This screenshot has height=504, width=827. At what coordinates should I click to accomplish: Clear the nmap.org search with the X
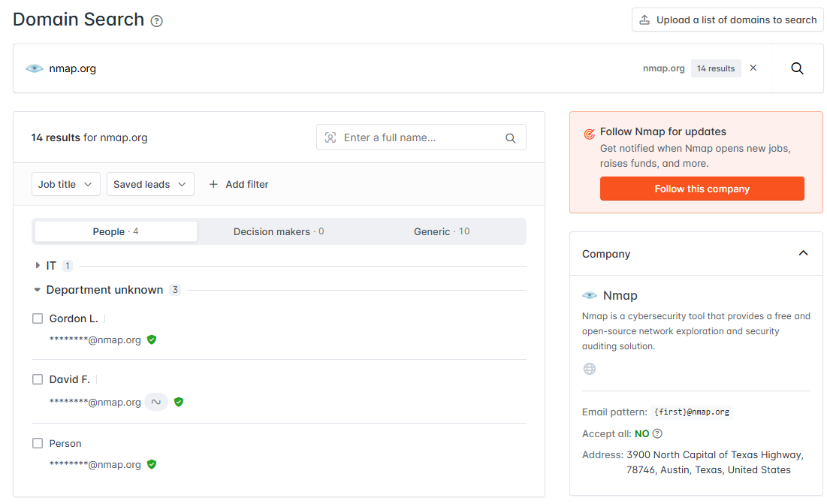(x=753, y=68)
